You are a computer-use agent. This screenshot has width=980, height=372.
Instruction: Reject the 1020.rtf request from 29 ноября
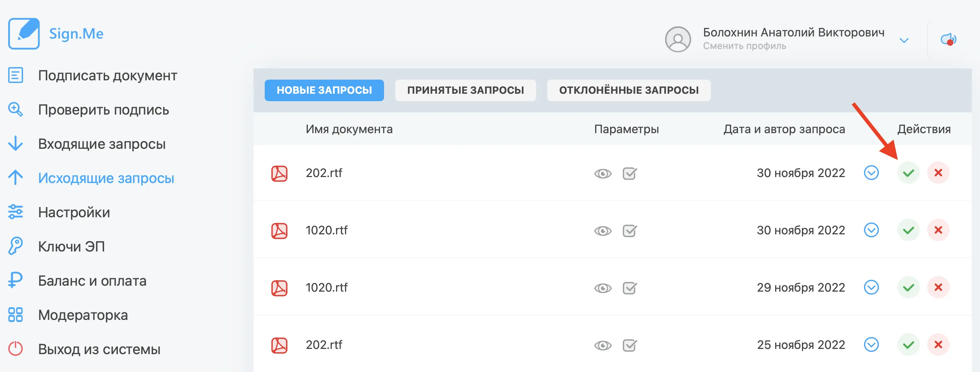coord(938,287)
